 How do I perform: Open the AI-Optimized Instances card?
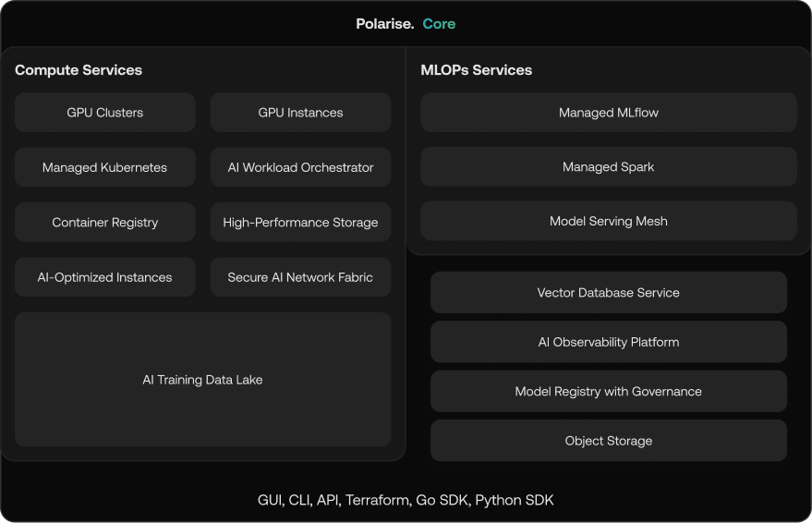pos(105,277)
